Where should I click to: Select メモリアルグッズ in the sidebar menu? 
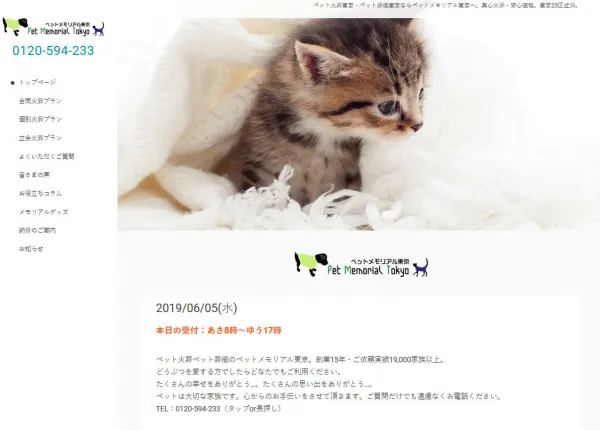click(44, 212)
